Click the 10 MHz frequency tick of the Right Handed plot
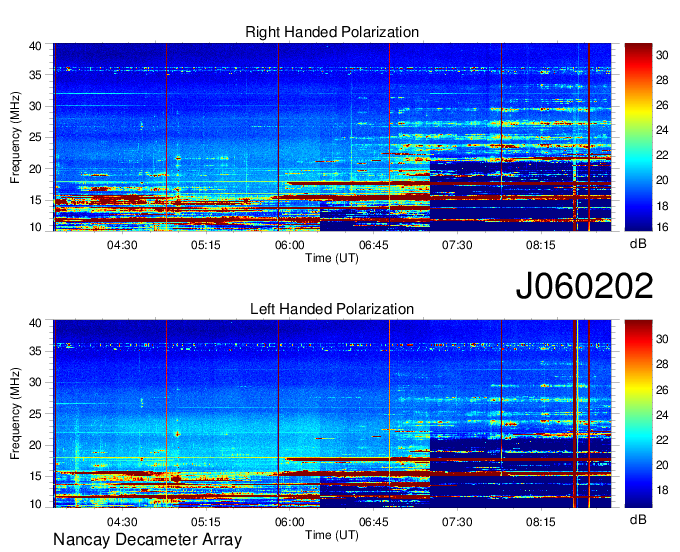Viewport: 680px width, 552px height. coord(36,227)
